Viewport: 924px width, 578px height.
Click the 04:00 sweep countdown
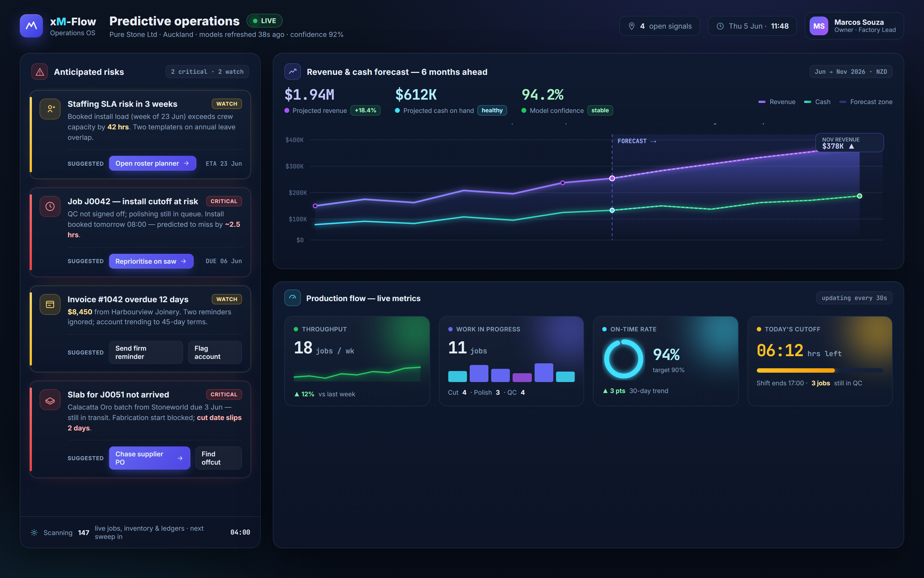click(x=240, y=532)
